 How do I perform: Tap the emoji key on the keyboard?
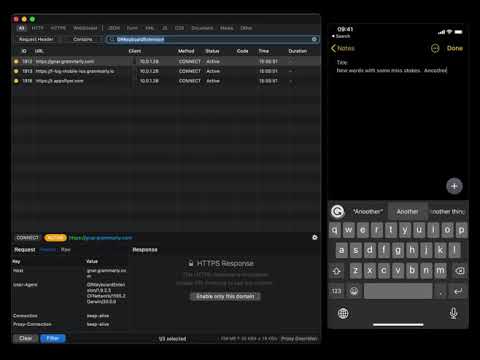[354, 291]
